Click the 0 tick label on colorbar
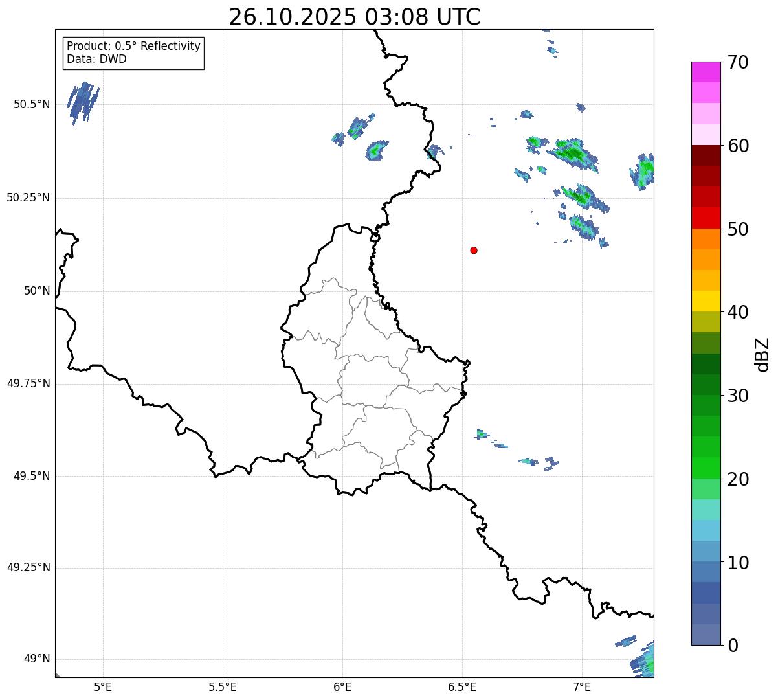This screenshot has width=778, height=700. tap(732, 646)
